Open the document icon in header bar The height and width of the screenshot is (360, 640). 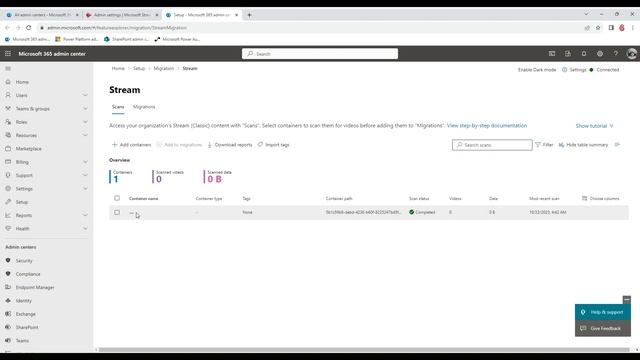(568, 53)
